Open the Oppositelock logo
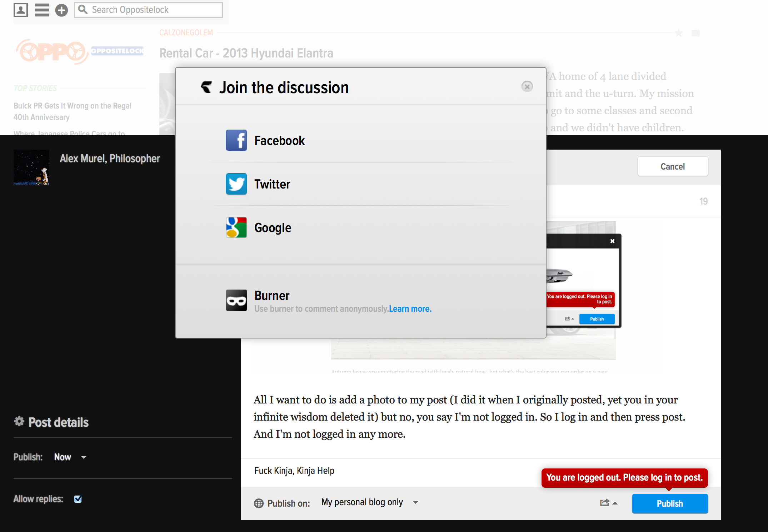Viewport: 768px width, 532px height. (x=80, y=52)
